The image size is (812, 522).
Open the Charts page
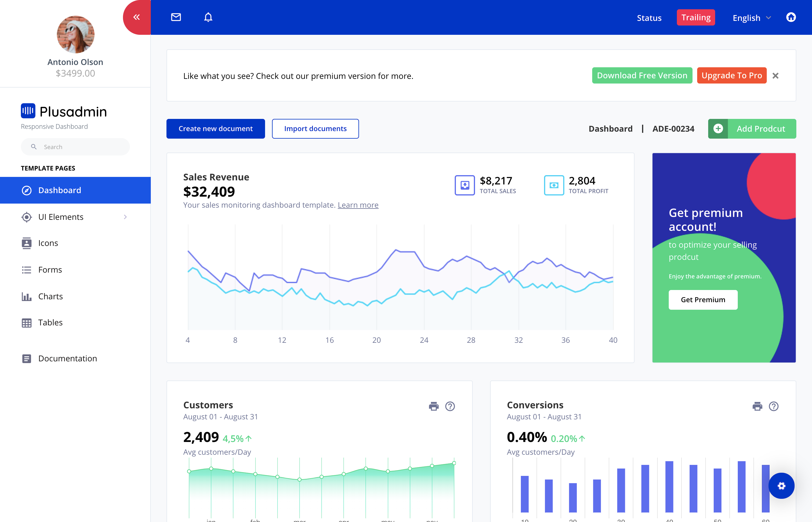[75, 296]
